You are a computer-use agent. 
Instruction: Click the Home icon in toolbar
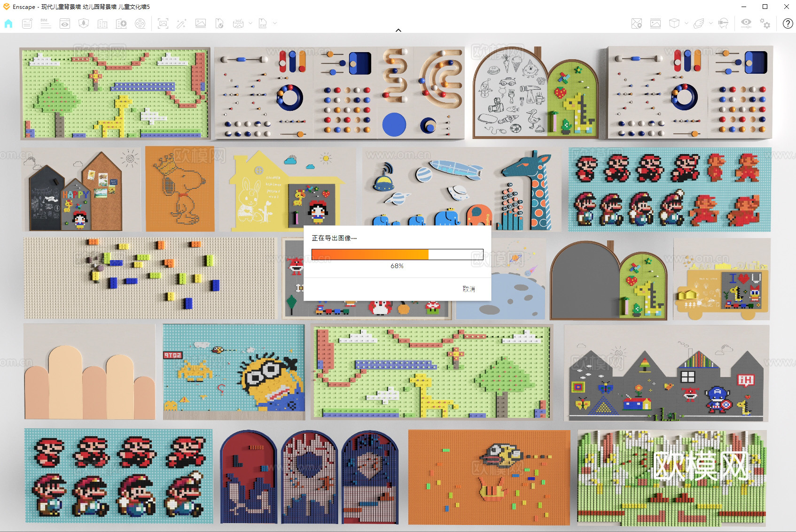point(8,23)
